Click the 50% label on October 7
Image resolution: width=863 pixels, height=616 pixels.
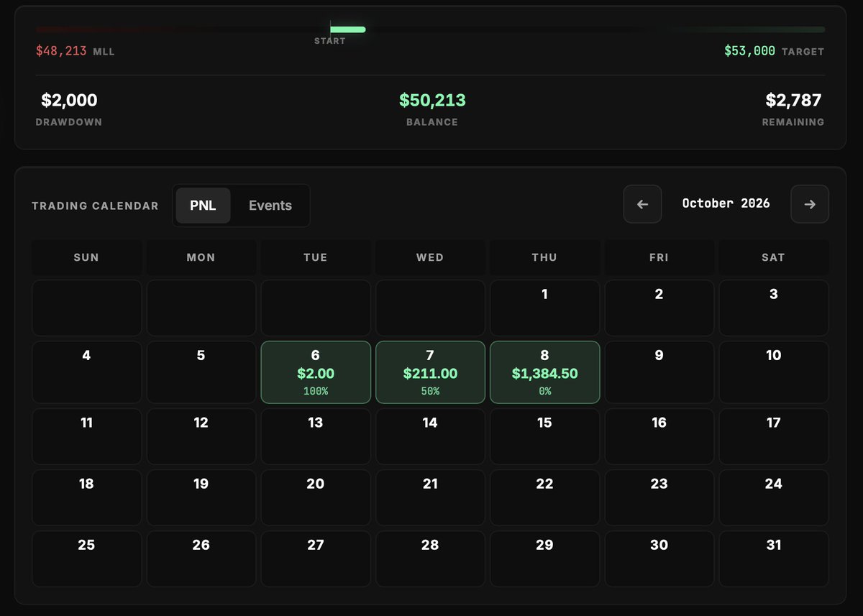[430, 392]
